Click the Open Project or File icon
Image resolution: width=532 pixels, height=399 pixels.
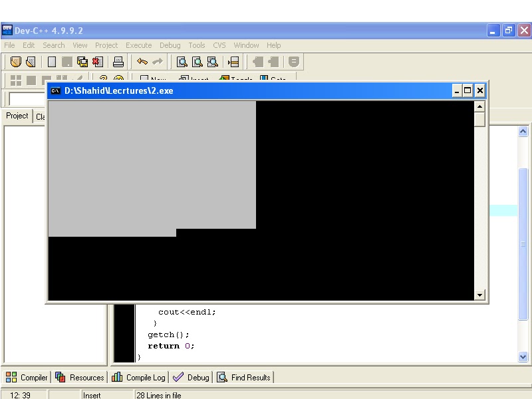tap(31, 62)
